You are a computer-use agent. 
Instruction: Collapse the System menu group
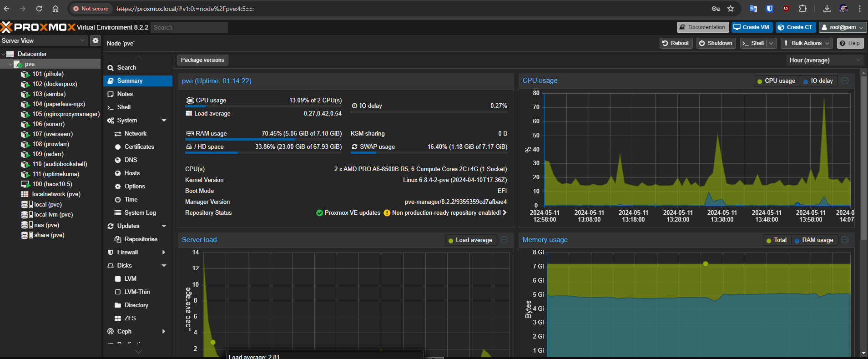164,121
